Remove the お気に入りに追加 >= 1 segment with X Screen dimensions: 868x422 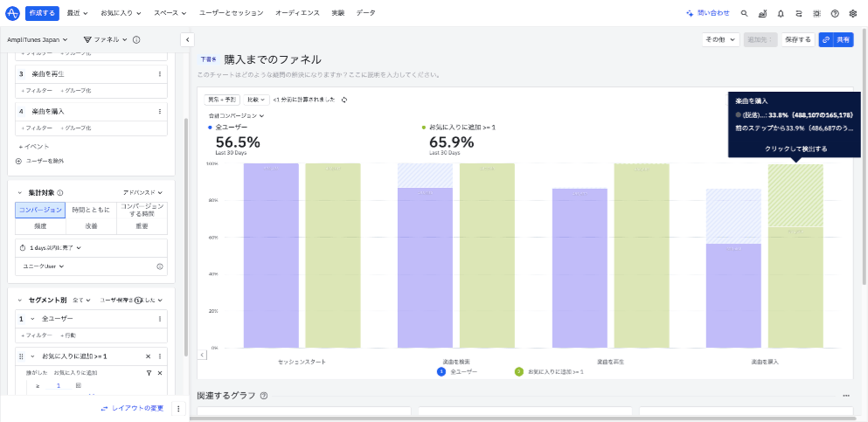[x=148, y=356]
